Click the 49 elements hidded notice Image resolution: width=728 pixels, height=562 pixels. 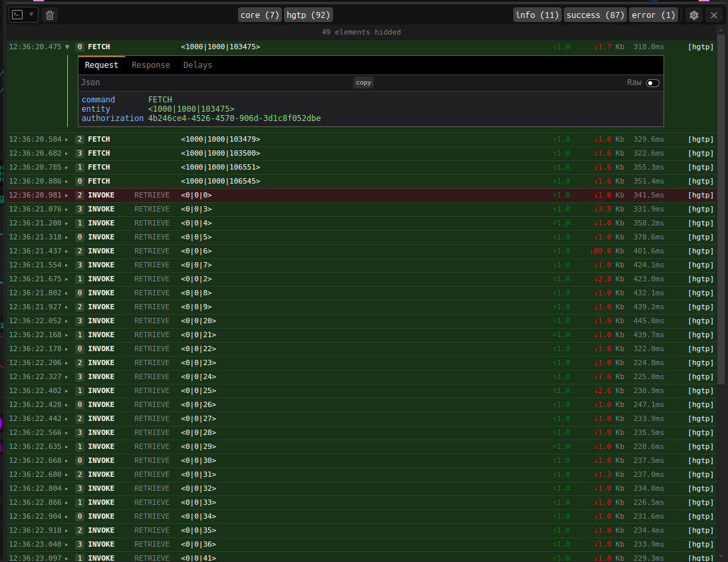[x=361, y=32]
